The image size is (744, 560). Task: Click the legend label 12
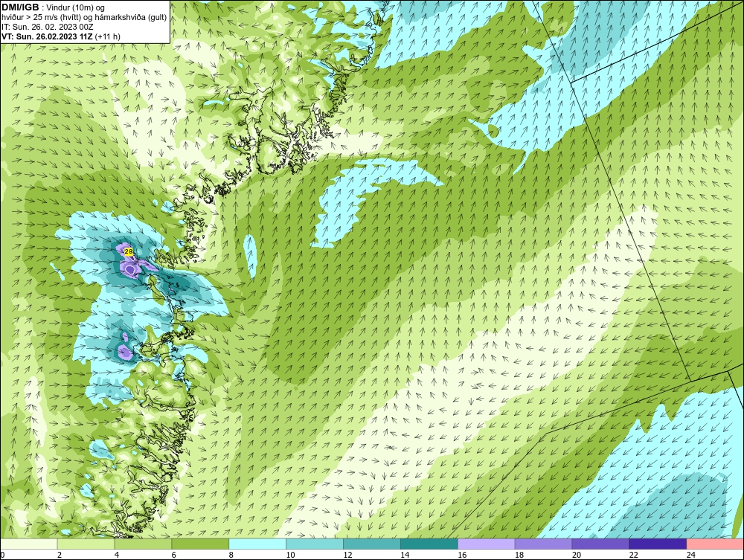[x=347, y=555]
